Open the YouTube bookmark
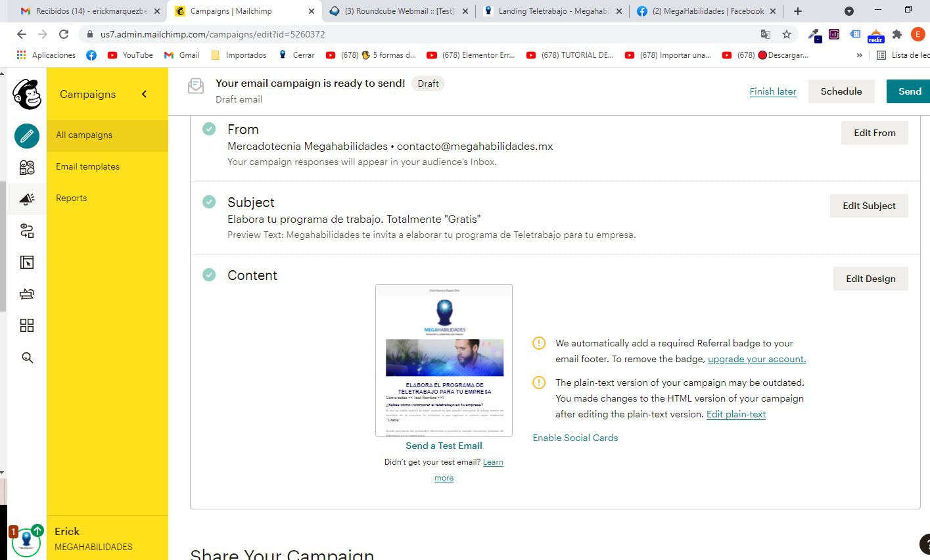The height and width of the screenshot is (560, 930). [130, 55]
